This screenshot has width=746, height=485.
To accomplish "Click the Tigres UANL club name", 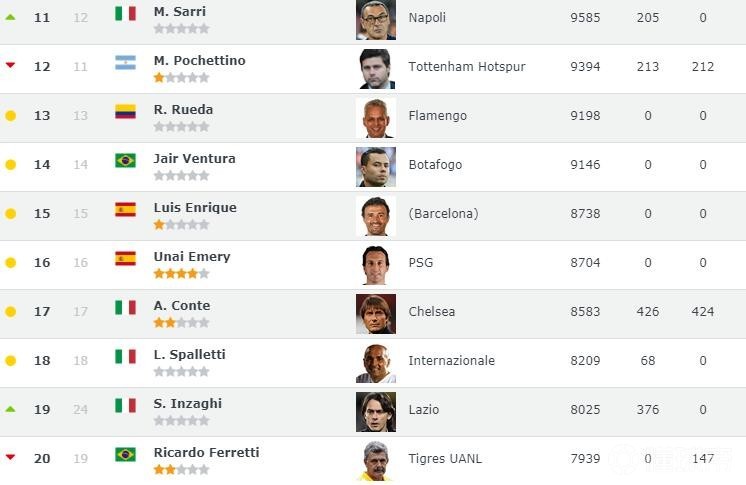I will (445, 459).
